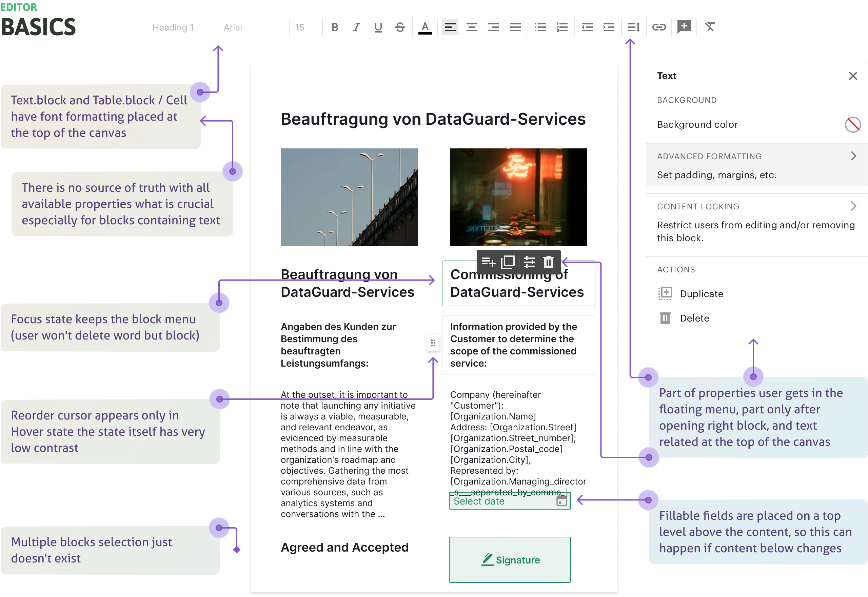Click the 'At the outset' paragraph
Viewport: 868px width, 597px height.
pyautogui.click(x=349, y=454)
